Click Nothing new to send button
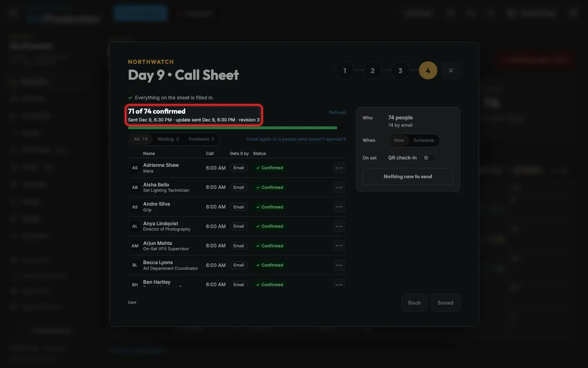 point(408,177)
